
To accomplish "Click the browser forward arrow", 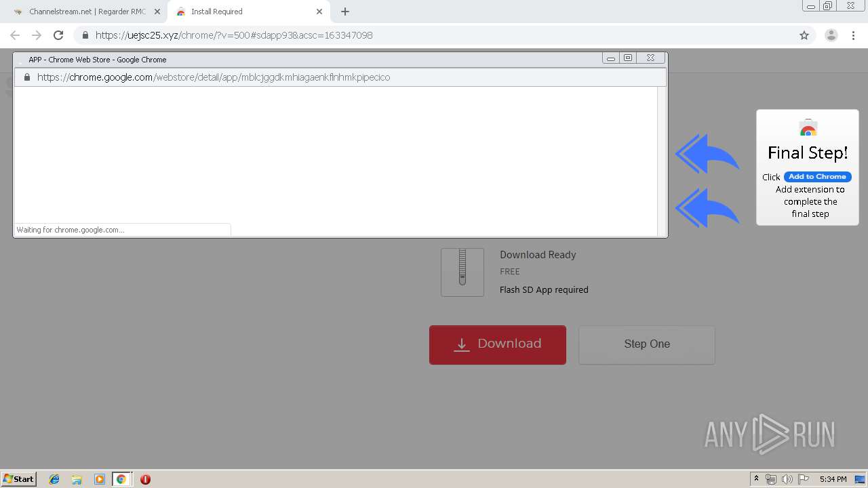I will coord(37,35).
